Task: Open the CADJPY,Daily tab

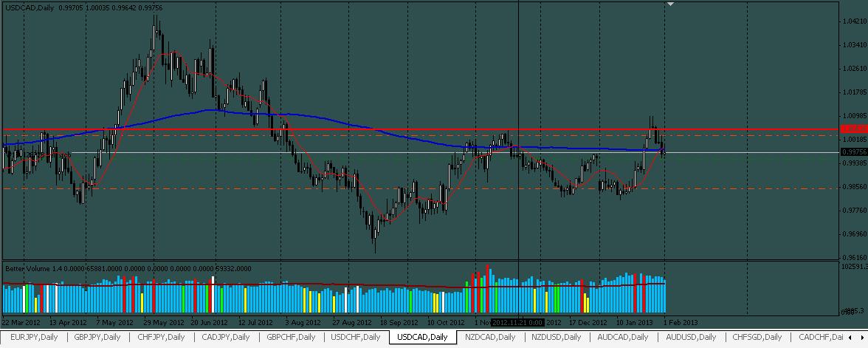Action: pyautogui.click(x=226, y=337)
